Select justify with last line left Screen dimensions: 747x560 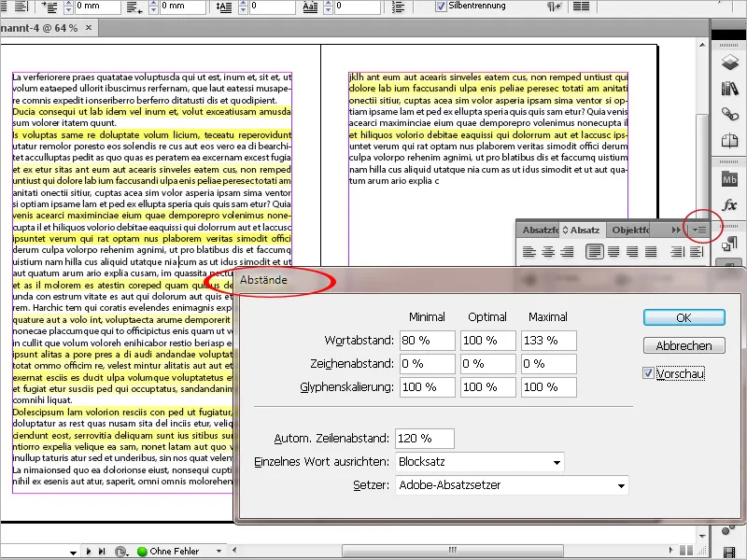(595, 251)
